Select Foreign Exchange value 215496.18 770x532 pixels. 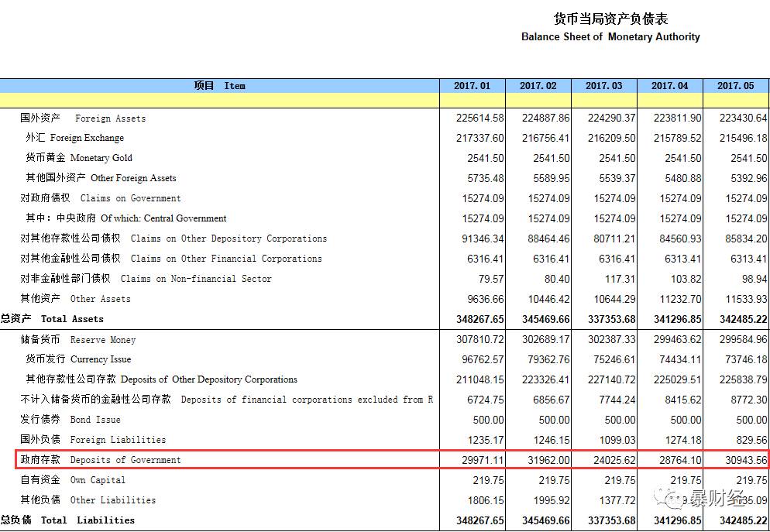coord(743,139)
